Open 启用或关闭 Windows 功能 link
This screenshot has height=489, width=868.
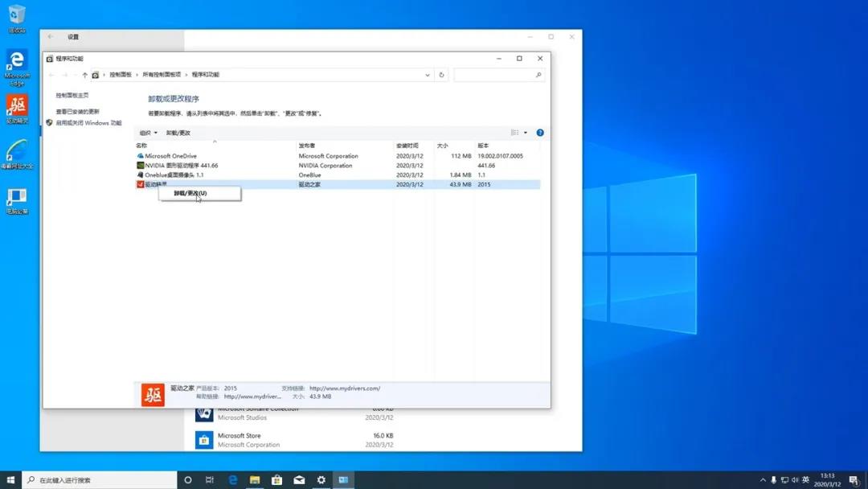[x=88, y=123]
